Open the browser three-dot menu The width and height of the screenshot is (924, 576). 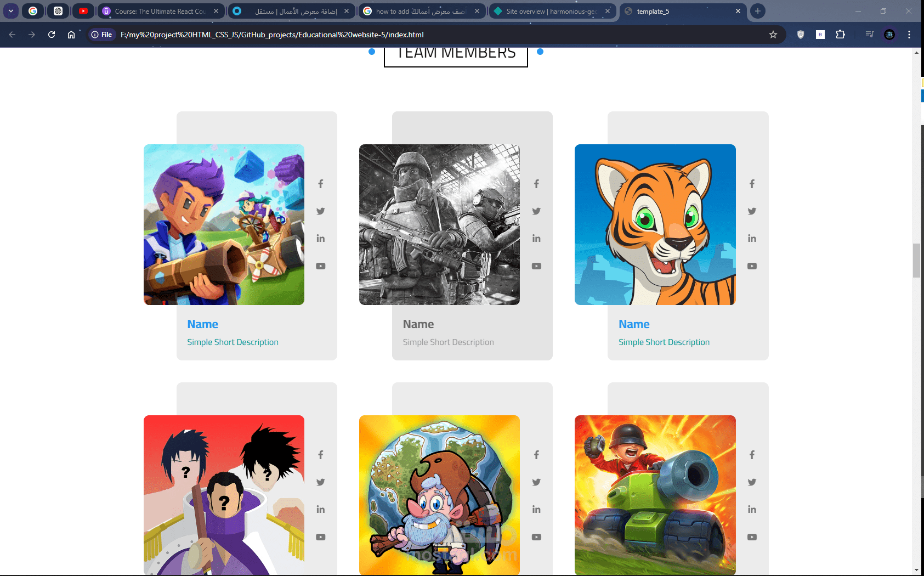point(909,35)
